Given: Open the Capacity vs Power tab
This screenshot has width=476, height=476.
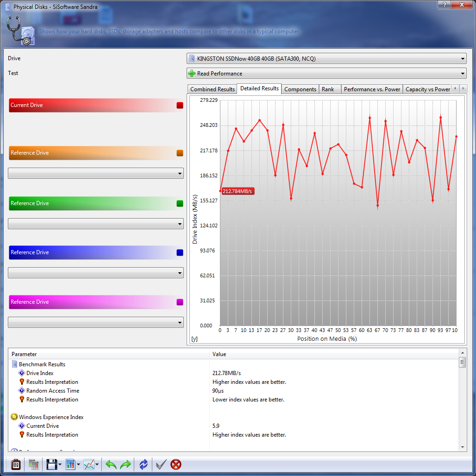Looking at the screenshot, I should coord(427,89).
